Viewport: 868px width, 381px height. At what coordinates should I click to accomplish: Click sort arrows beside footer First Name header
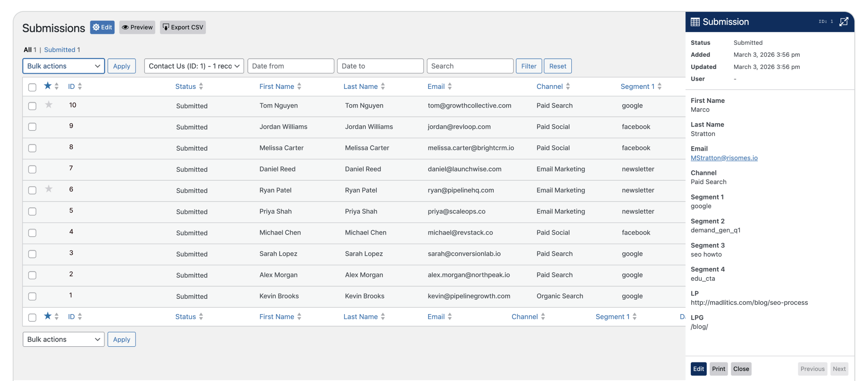click(299, 317)
